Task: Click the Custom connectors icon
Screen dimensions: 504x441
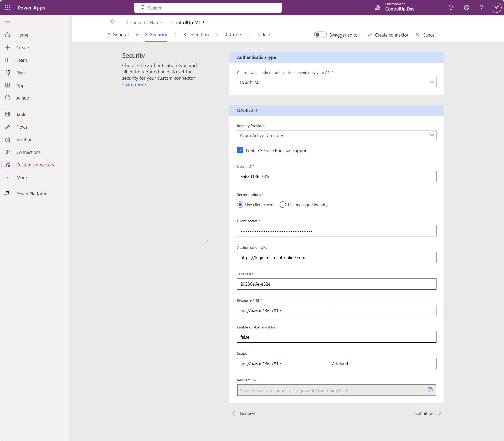Action: click(x=8, y=165)
